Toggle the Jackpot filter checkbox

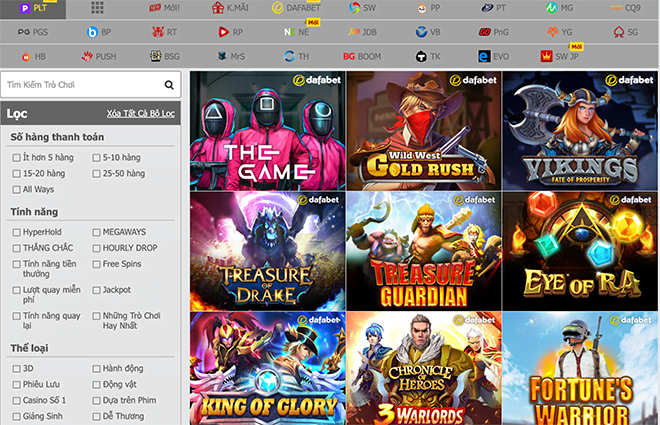tap(97, 290)
